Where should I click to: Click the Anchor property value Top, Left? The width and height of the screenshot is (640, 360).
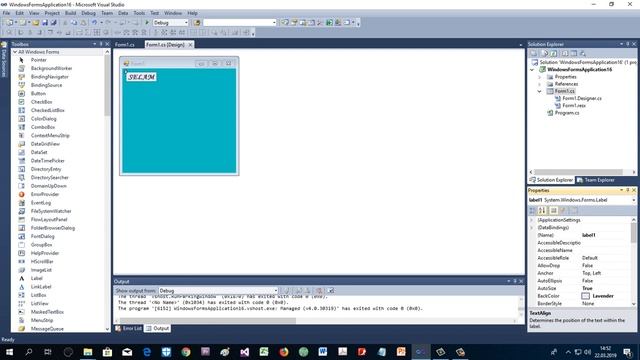(x=591, y=273)
